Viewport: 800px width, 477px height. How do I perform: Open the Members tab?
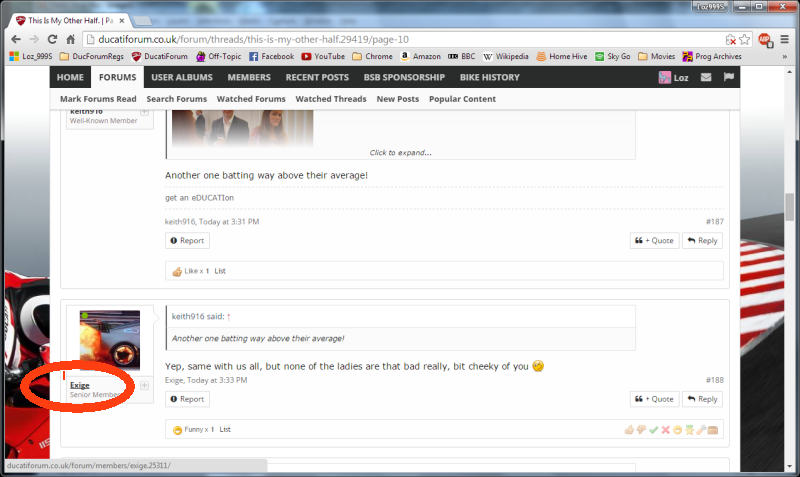pos(248,78)
